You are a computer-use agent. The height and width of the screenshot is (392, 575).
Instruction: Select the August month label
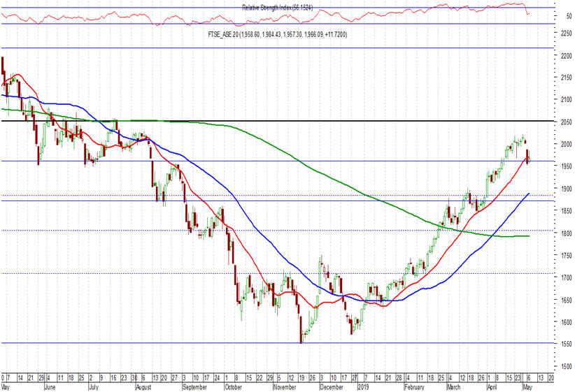[x=143, y=386]
